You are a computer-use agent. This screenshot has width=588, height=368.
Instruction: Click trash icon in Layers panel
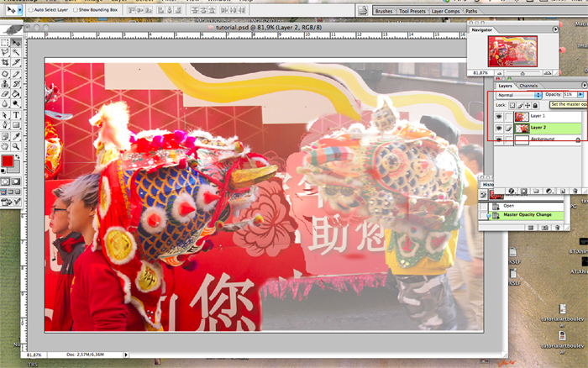click(575, 192)
